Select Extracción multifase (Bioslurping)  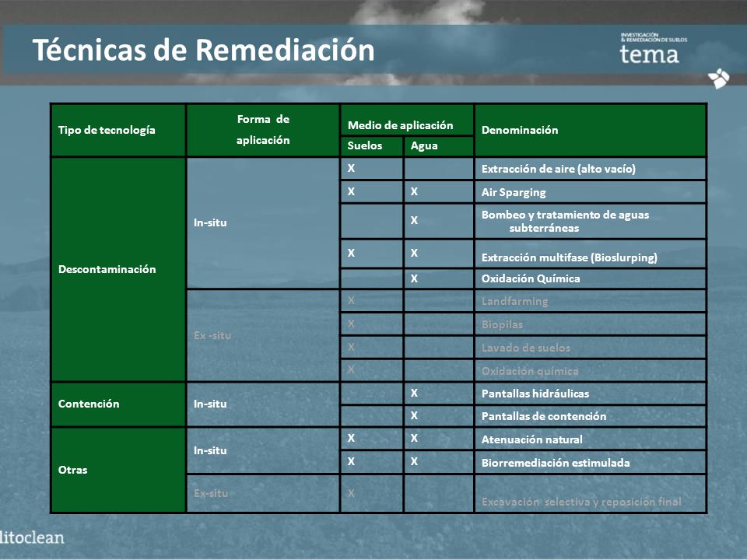(x=570, y=257)
